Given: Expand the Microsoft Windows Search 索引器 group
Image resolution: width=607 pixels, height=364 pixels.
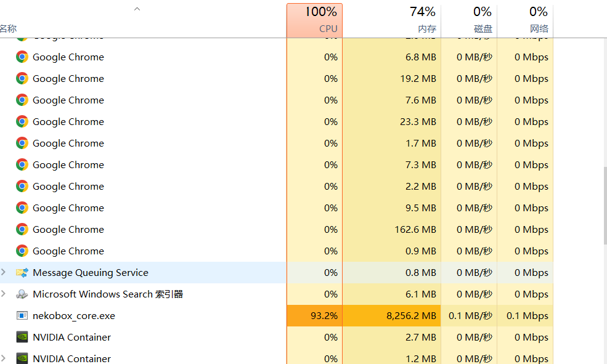Looking at the screenshot, I should tap(4, 294).
